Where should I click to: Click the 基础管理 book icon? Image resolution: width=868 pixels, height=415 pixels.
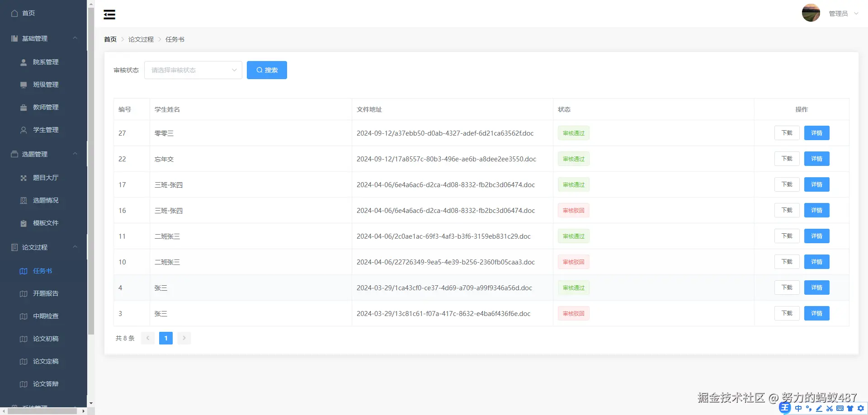(14, 38)
